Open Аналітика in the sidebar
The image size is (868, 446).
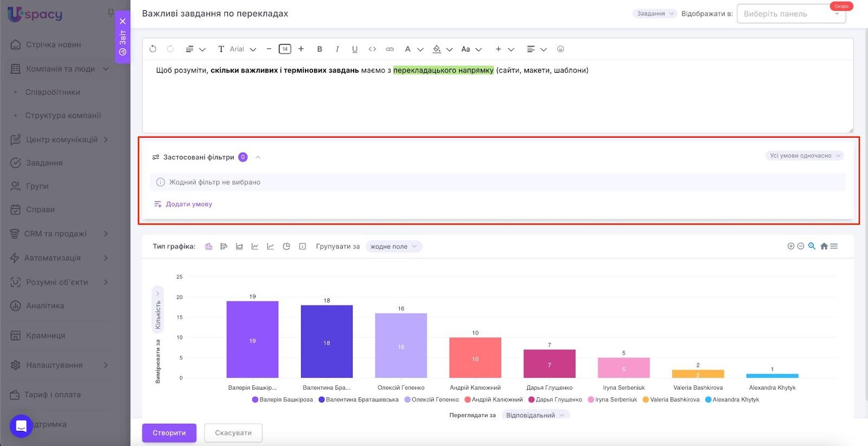click(x=45, y=306)
